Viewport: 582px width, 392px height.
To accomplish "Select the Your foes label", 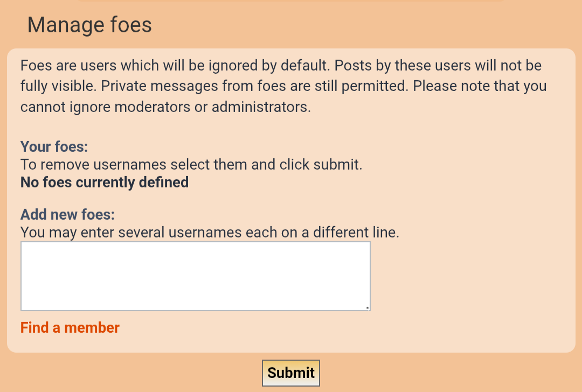I will [54, 146].
